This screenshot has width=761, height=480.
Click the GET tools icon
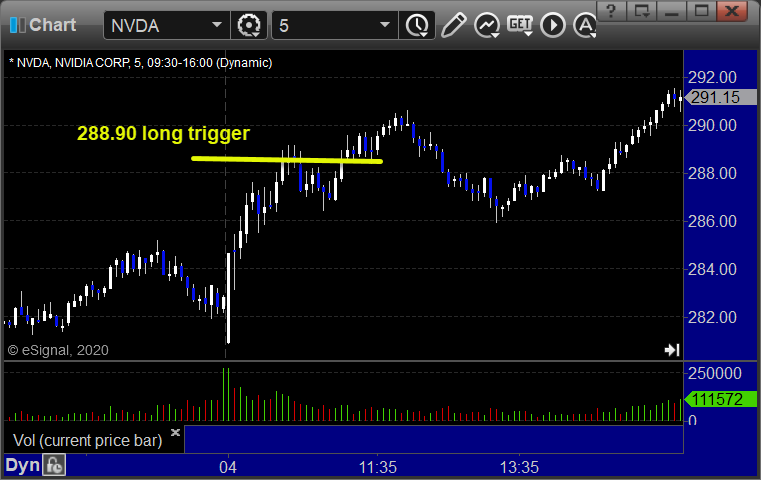(520, 24)
